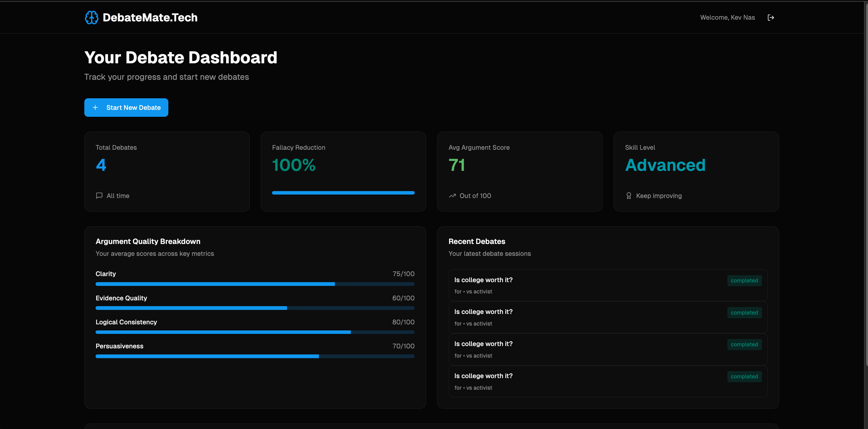
Task: Click the DebateMate.Tech title link
Action: (150, 18)
